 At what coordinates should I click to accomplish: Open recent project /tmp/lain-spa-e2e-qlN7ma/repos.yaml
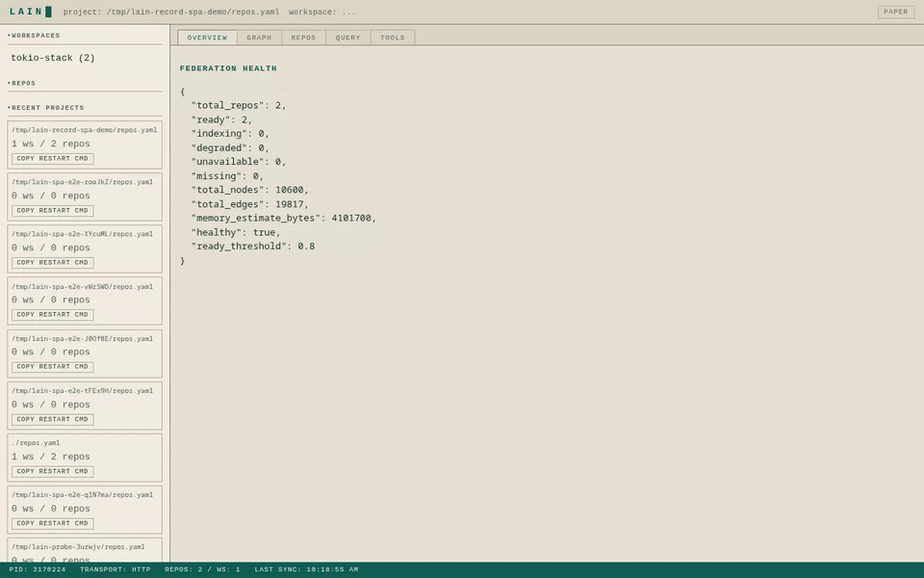tap(82, 495)
